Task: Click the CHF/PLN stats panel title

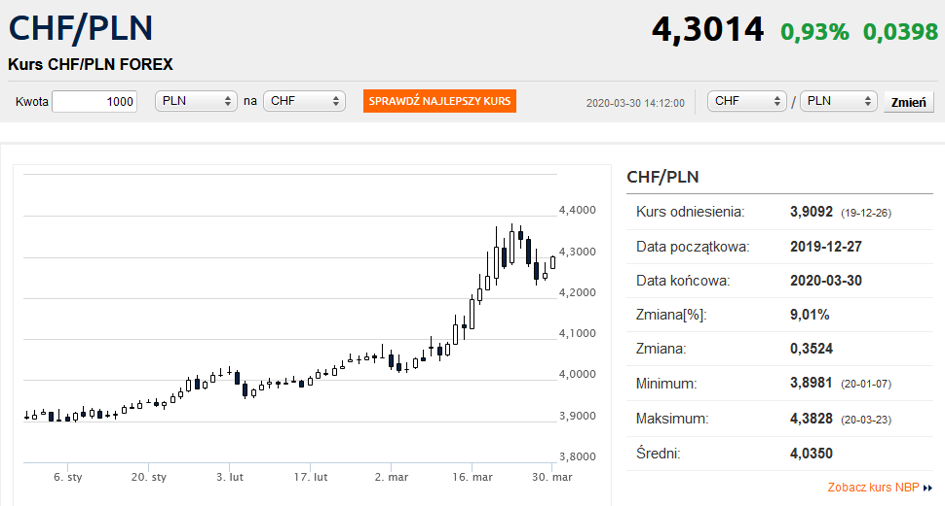Action: (x=662, y=177)
